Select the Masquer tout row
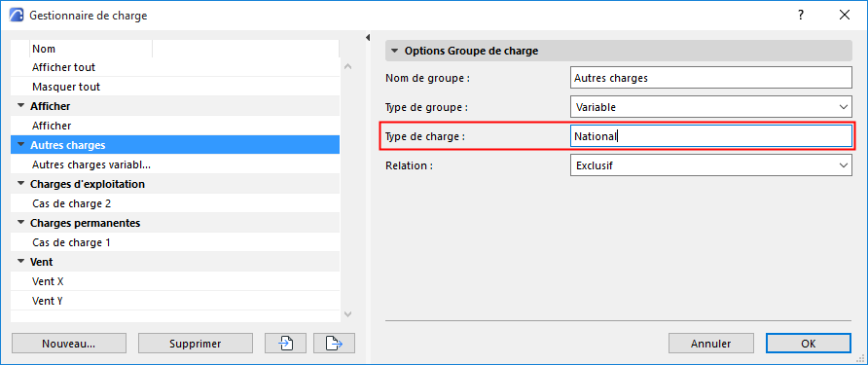This screenshot has height=365, width=868. point(175,87)
